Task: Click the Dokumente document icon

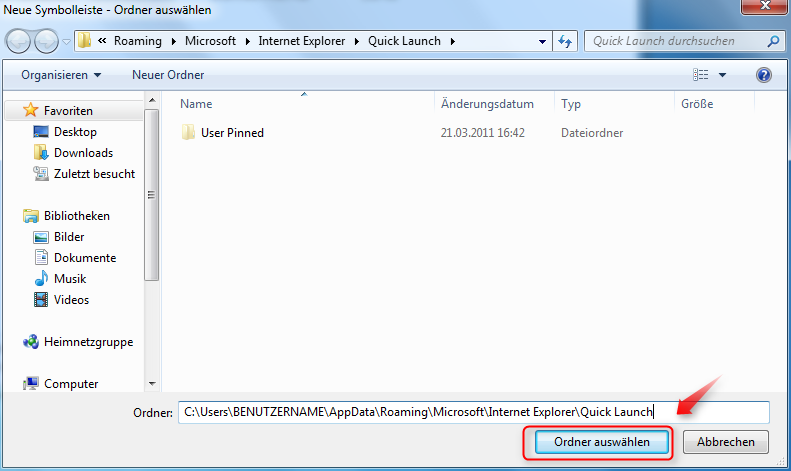Action: click(41, 257)
